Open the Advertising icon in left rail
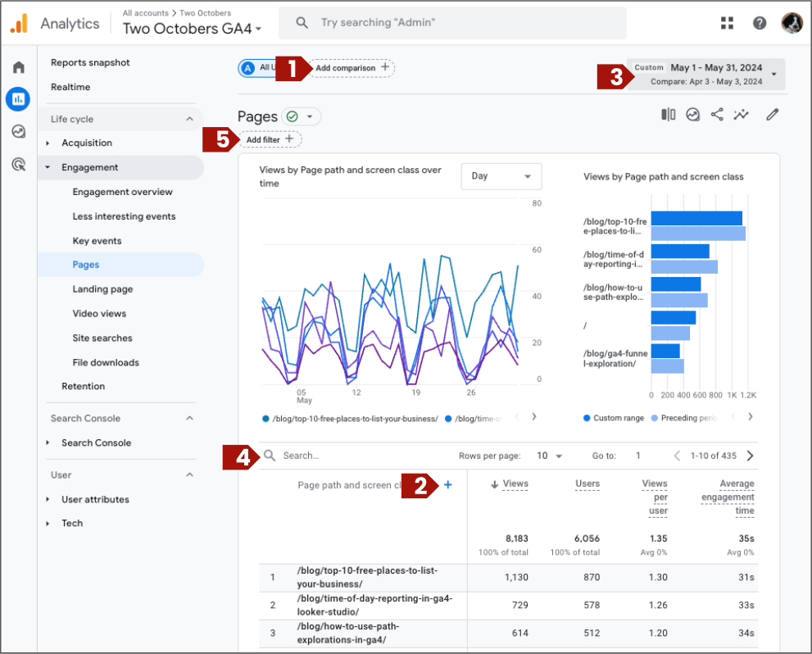This screenshot has height=654, width=812. point(19,165)
